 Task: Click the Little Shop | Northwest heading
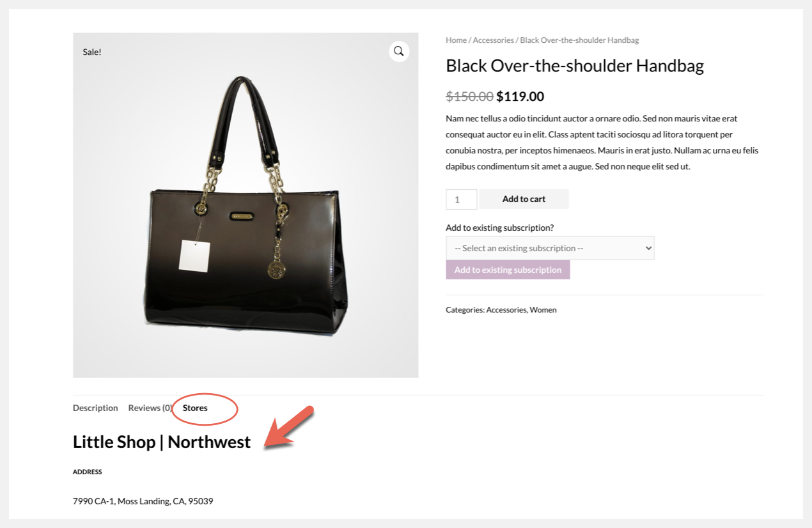(x=162, y=442)
